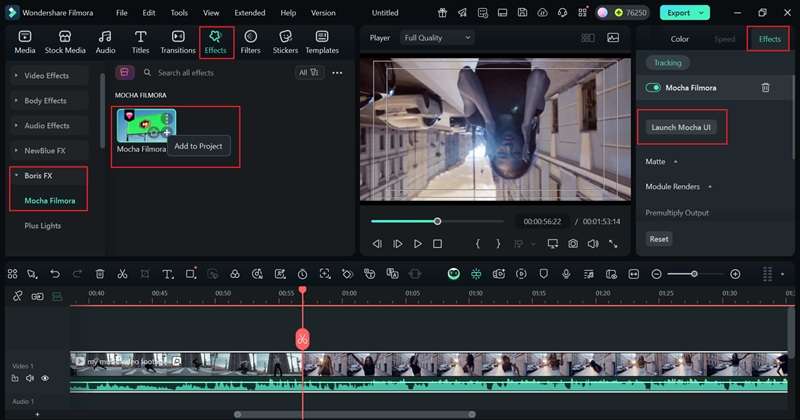800x420 pixels.
Task: Click the marker shield icon
Action: click(543, 274)
